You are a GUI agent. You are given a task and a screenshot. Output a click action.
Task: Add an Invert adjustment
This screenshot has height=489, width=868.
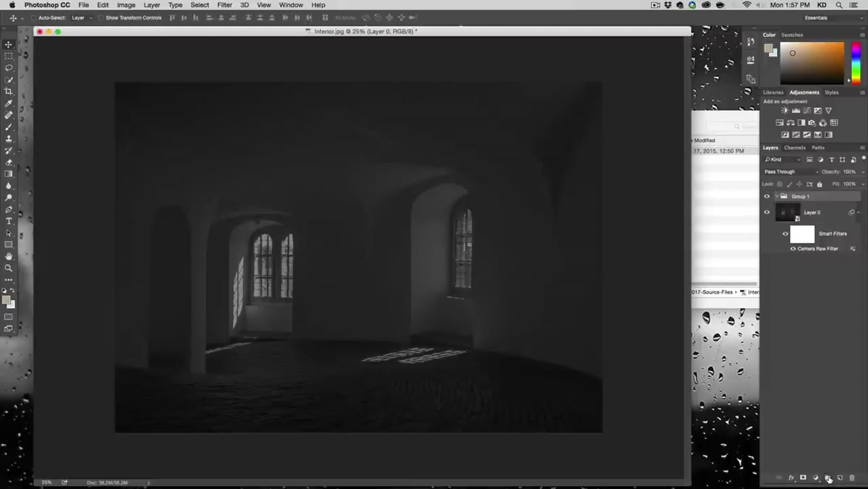(785, 135)
